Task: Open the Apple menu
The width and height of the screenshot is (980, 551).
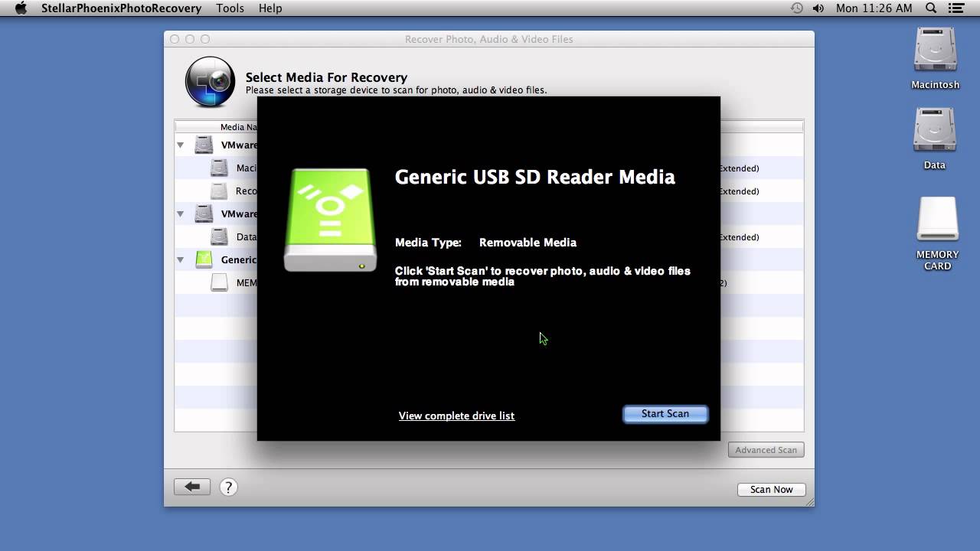Action: coord(21,8)
